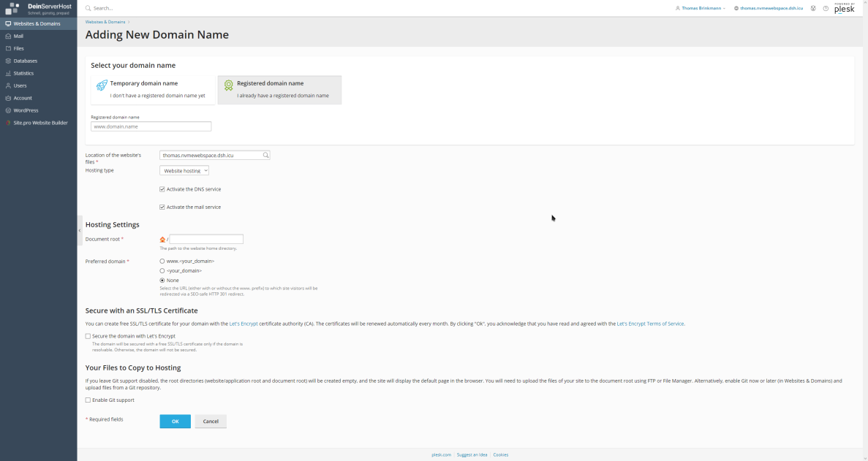This screenshot has width=868, height=461.
Task: Go to Files in the sidebar
Action: coord(18,48)
